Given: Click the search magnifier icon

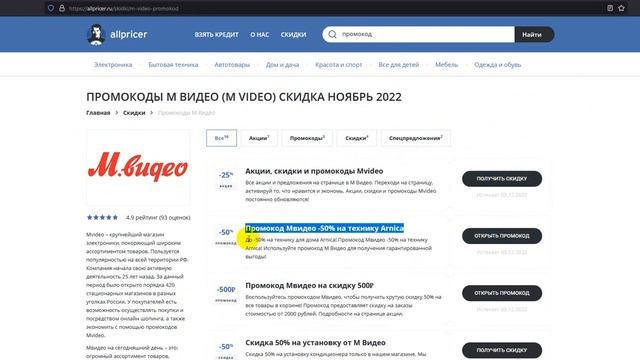Looking at the screenshot, I should click(332, 34).
